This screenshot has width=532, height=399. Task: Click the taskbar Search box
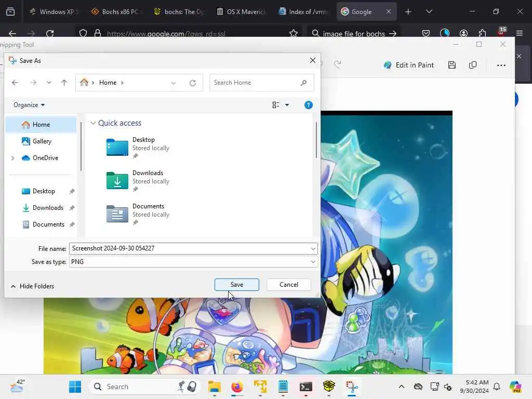click(x=144, y=387)
